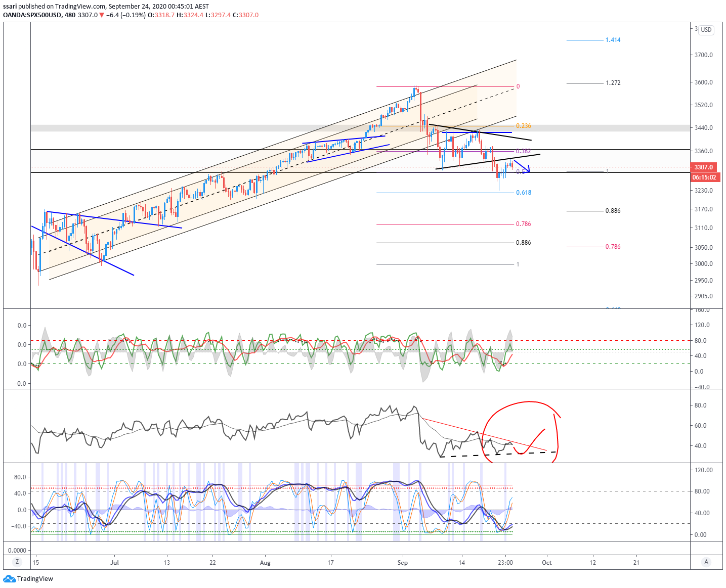
Task: Click the 3440.0 price axis label
Action: [704, 127]
